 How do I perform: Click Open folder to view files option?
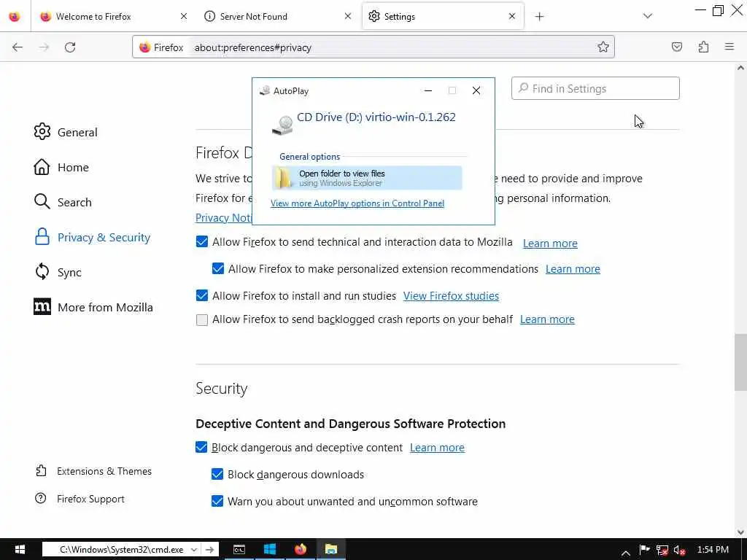pos(367,178)
